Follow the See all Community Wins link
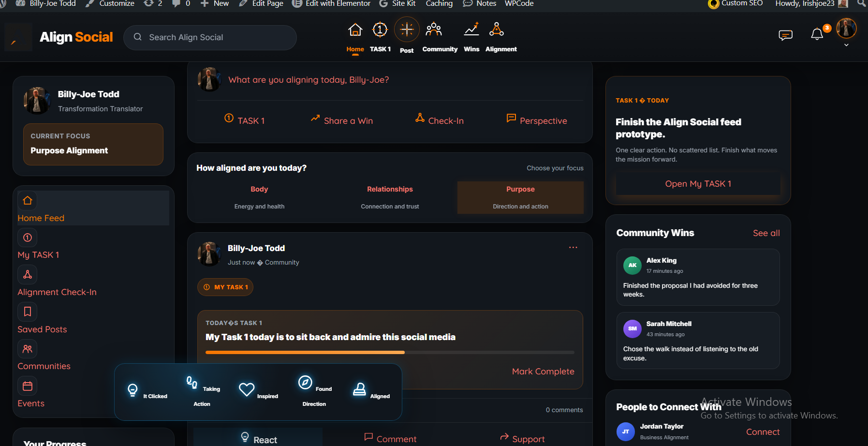Screen dimensions: 868x446 766,233
